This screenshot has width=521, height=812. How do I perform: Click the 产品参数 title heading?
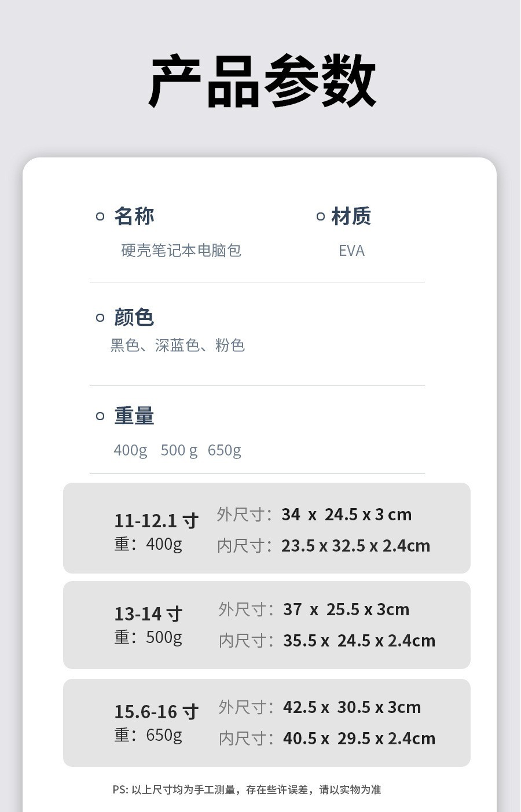(x=262, y=81)
